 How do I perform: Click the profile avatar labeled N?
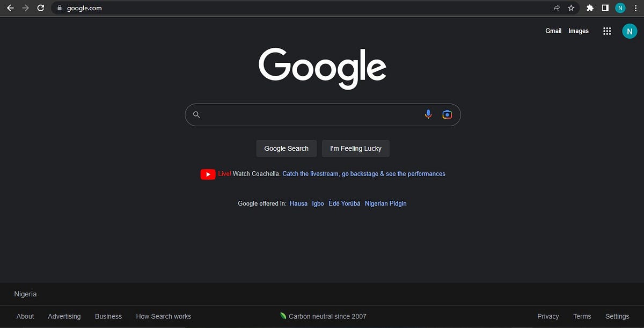630,31
